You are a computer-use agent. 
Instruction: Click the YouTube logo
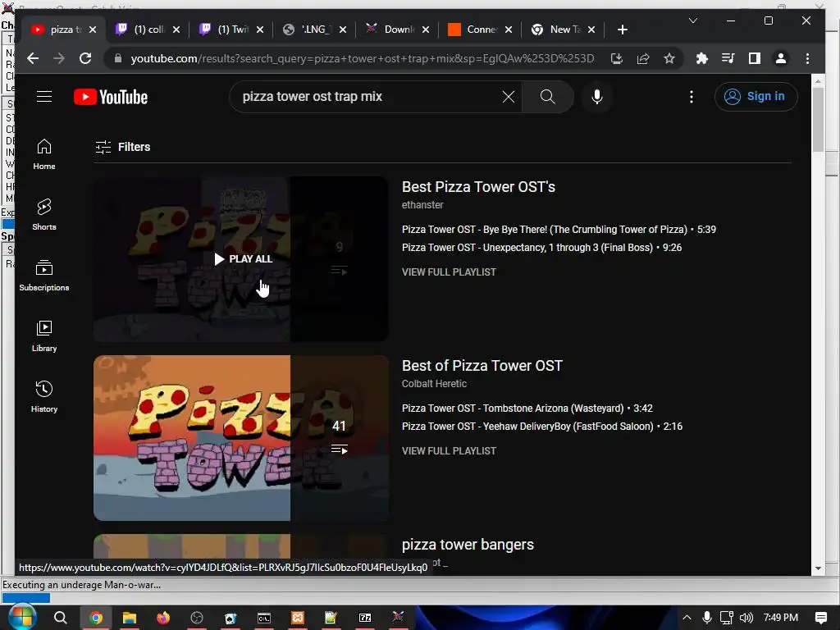point(111,97)
